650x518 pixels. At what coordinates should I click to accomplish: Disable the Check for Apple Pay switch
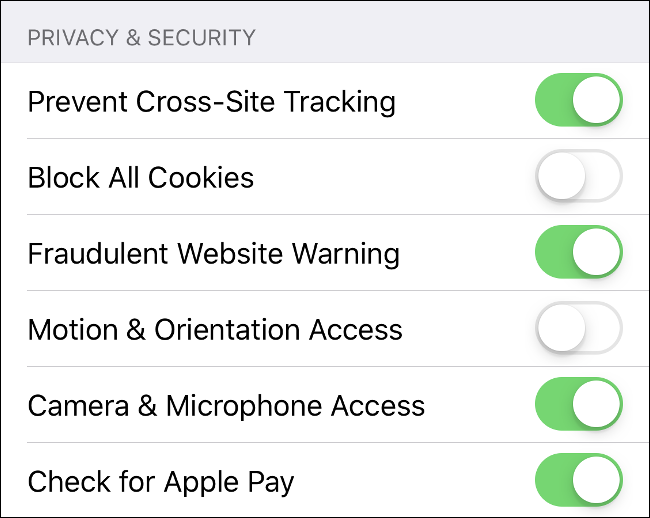[579, 481]
